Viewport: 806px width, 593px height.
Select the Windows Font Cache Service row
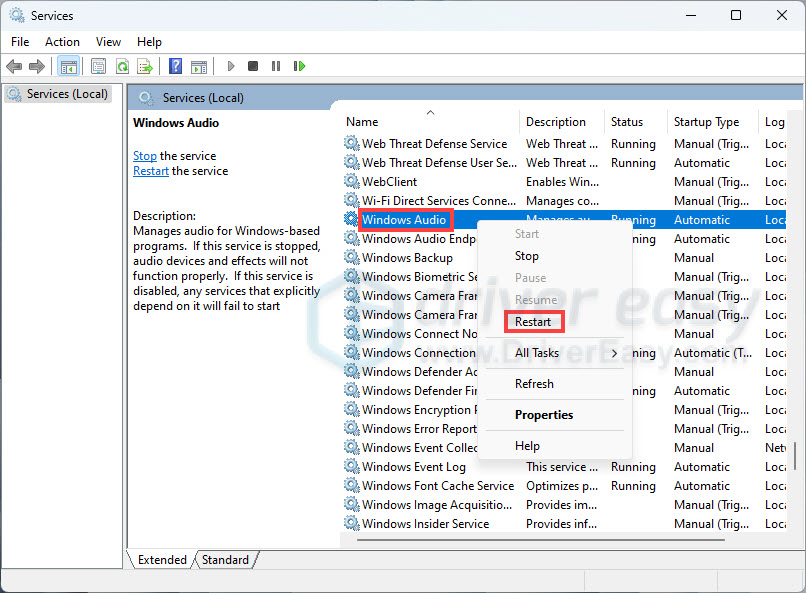point(564,486)
